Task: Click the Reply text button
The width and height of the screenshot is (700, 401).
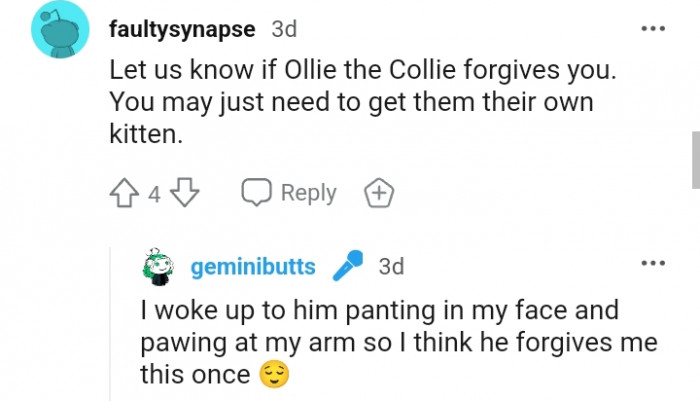Action: coord(308,193)
